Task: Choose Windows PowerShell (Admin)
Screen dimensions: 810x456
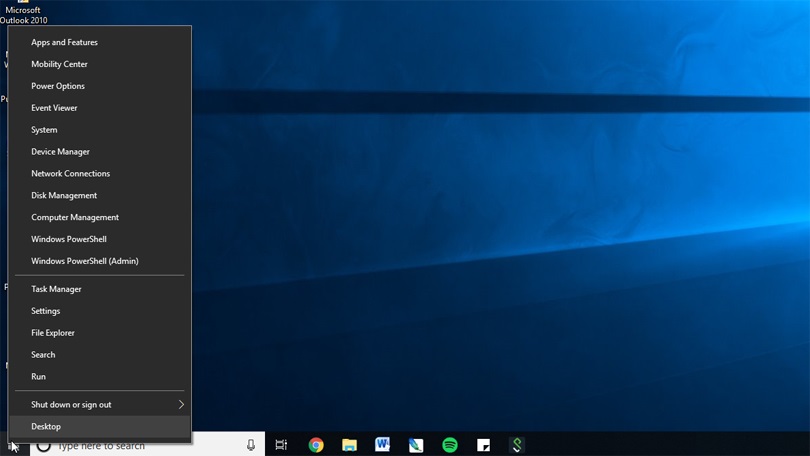Action: click(100, 261)
